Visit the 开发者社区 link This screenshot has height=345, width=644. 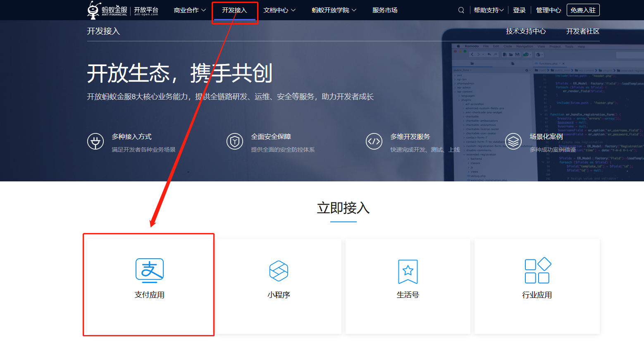tap(582, 31)
